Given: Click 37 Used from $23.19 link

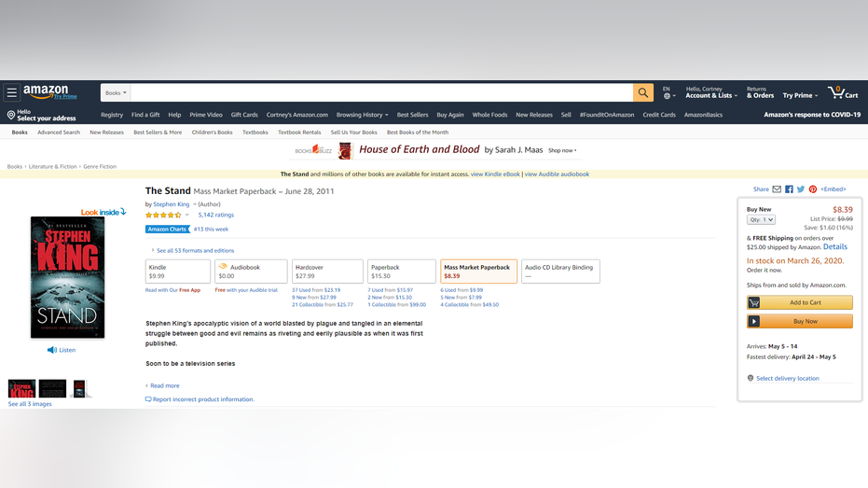Looking at the screenshot, I should [x=316, y=290].
